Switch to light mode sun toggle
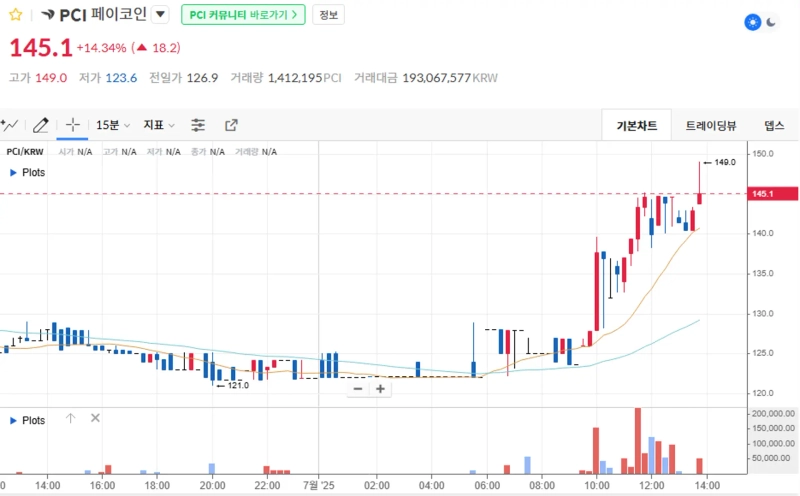800x496 pixels. pyautogui.click(x=752, y=22)
